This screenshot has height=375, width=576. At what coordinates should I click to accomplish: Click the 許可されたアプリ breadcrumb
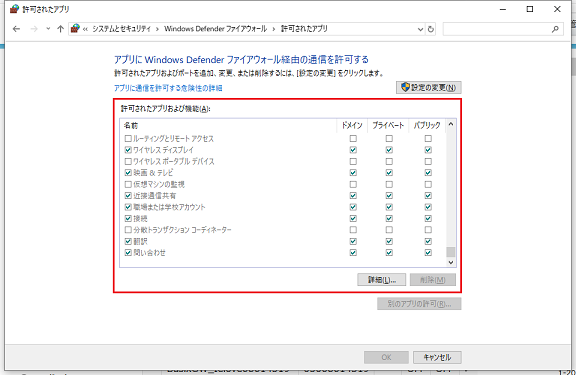[304, 29]
